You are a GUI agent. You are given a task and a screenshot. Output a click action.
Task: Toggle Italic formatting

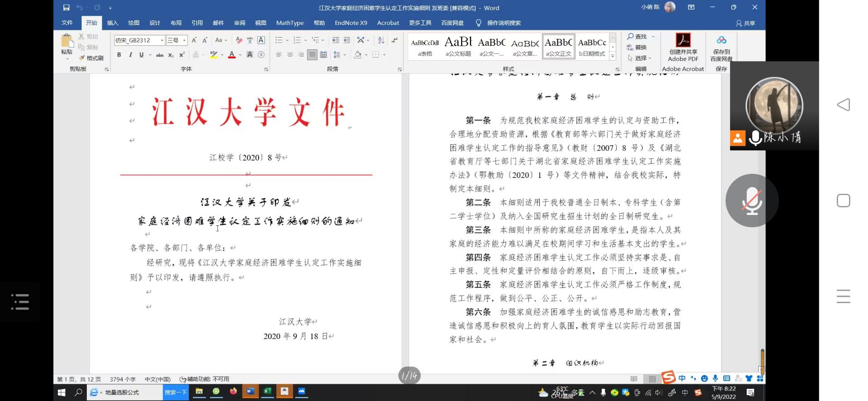click(130, 55)
